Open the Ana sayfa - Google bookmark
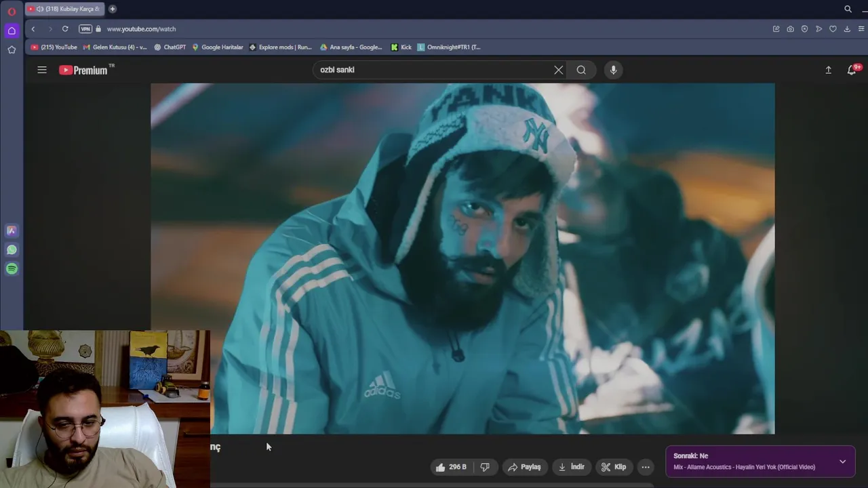868x488 pixels. (x=351, y=47)
